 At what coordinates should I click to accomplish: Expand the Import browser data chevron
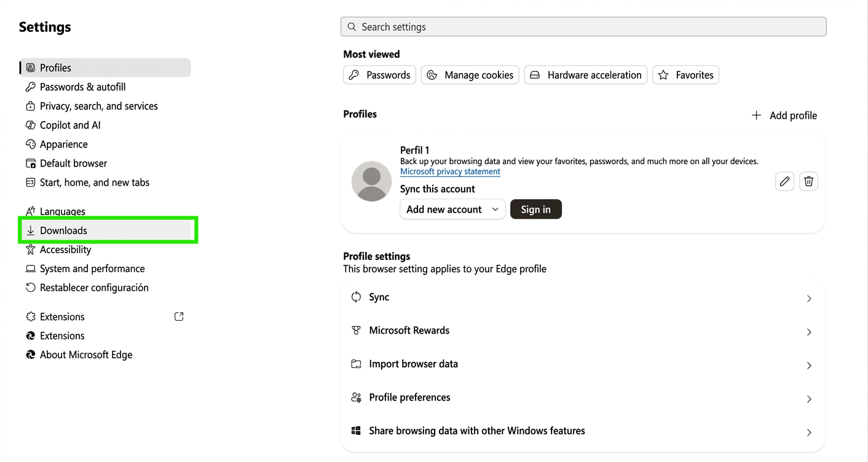pos(809,366)
